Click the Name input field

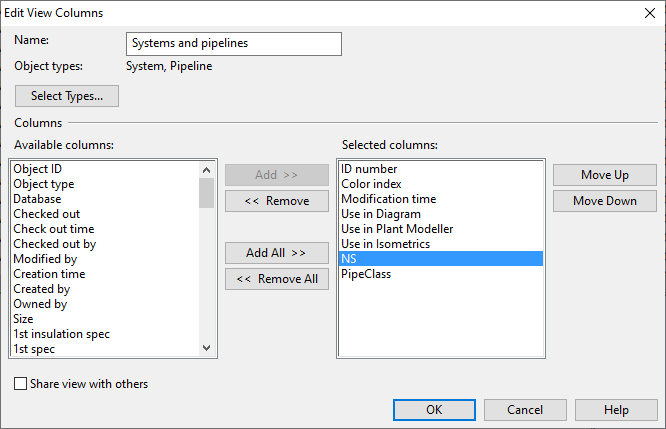[234, 44]
